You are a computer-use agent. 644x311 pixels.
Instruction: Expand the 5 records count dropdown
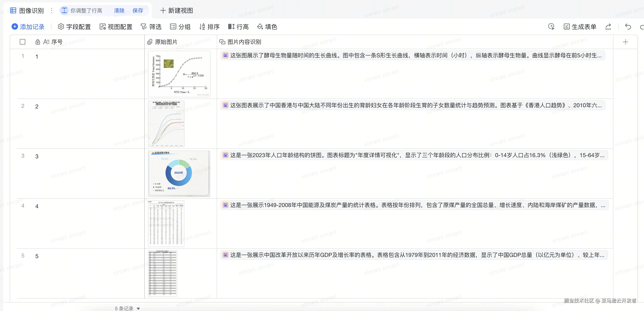tap(138, 308)
